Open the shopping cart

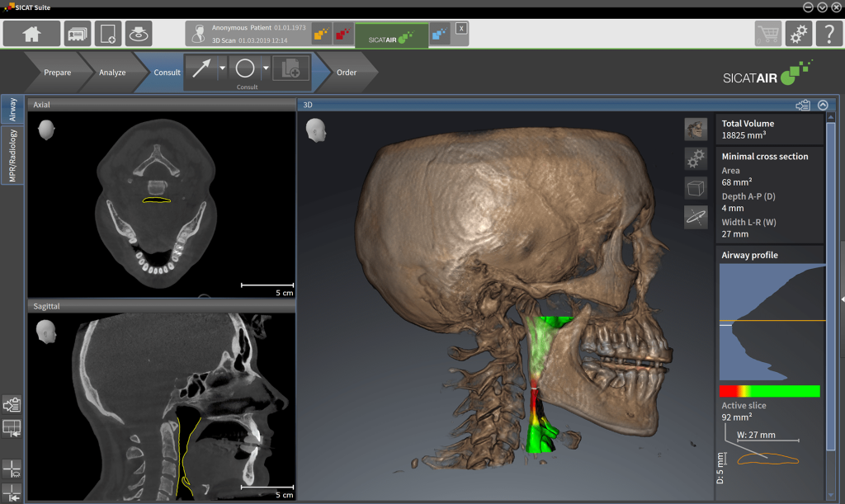pyautogui.click(x=767, y=34)
